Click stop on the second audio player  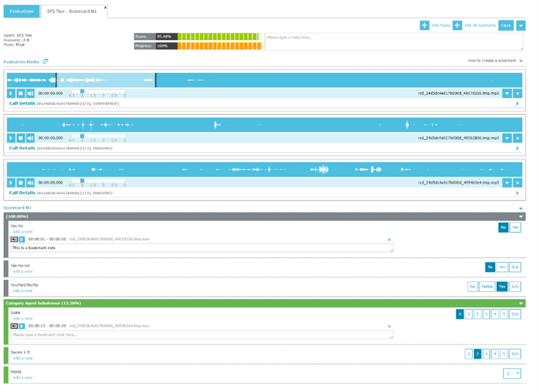tap(20, 138)
